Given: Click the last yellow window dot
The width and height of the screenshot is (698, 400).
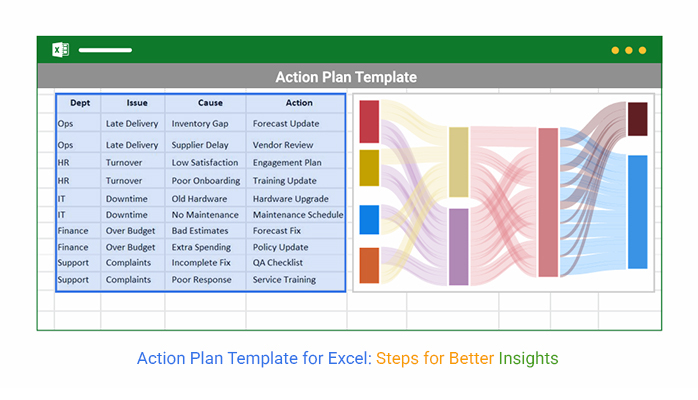Looking at the screenshot, I should 642,50.
